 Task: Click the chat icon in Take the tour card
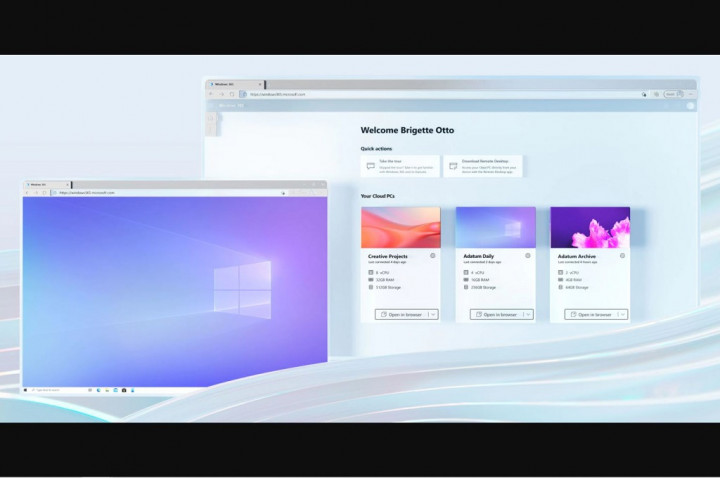pos(371,166)
